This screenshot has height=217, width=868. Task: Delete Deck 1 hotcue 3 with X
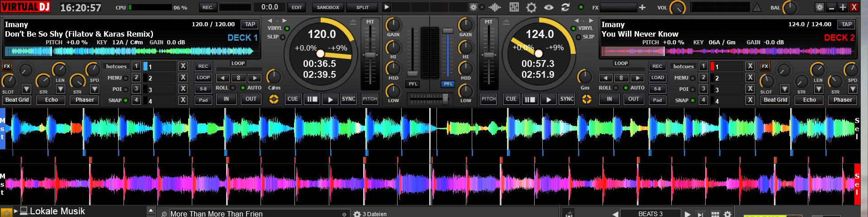[x=183, y=89]
